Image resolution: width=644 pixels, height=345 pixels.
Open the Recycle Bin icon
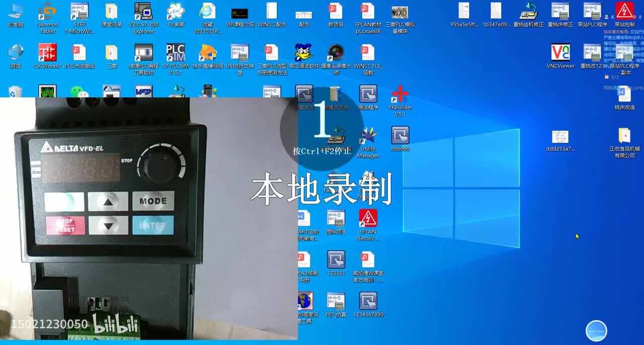(16, 91)
